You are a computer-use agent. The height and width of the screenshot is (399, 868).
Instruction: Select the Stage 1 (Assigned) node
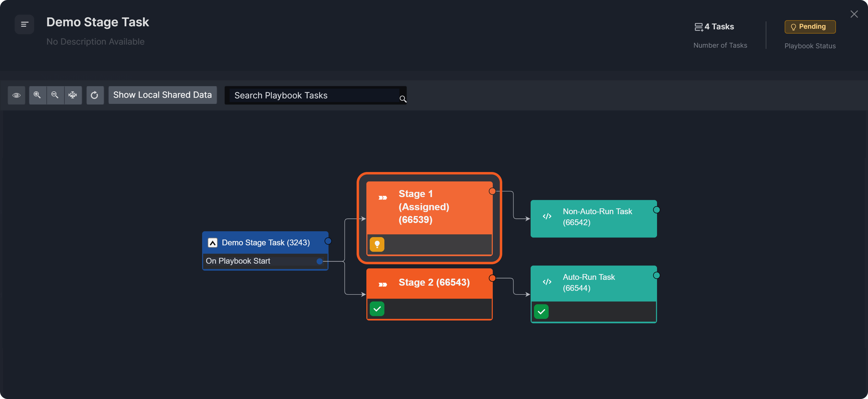coord(429,207)
